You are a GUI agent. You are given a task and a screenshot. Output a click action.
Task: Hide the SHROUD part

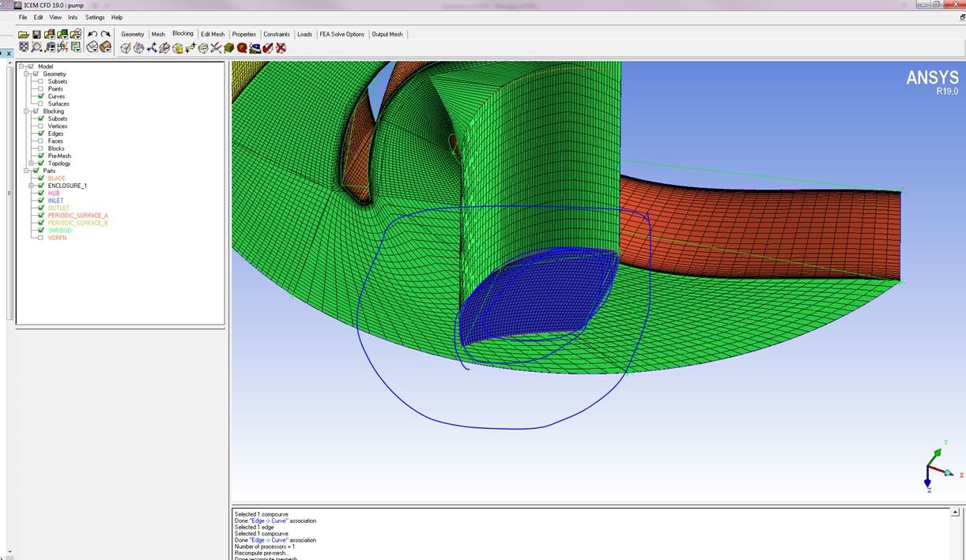coord(41,230)
